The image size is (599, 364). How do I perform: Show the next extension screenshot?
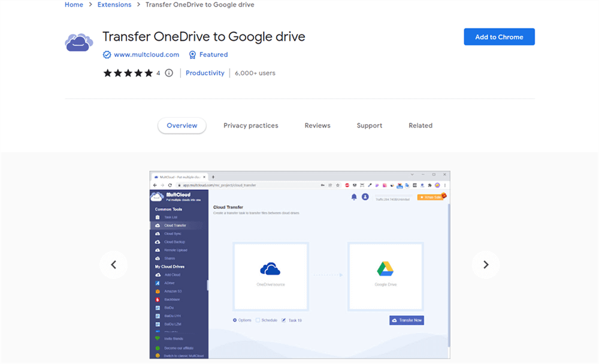click(485, 265)
